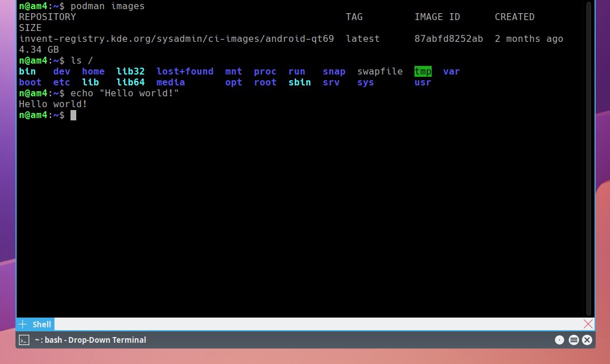Select the Hello world! output line
This screenshot has width=610, height=364.
[x=53, y=104]
